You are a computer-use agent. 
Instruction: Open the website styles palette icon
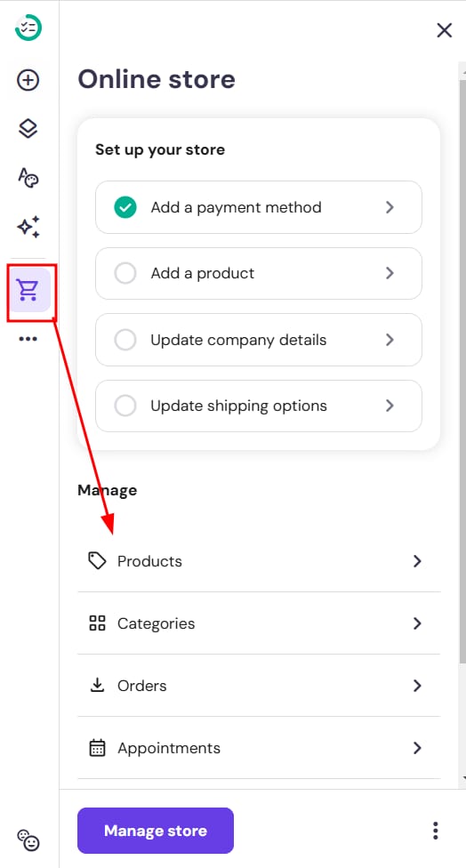tap(28, 178)
